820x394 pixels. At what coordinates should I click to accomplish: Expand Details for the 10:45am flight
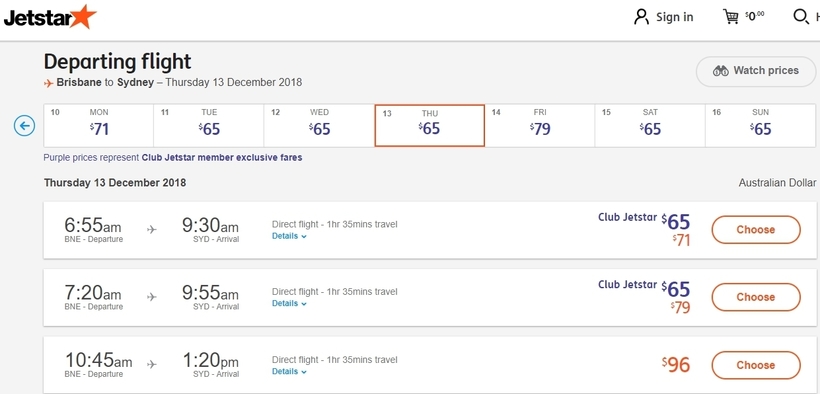point(289,372)
